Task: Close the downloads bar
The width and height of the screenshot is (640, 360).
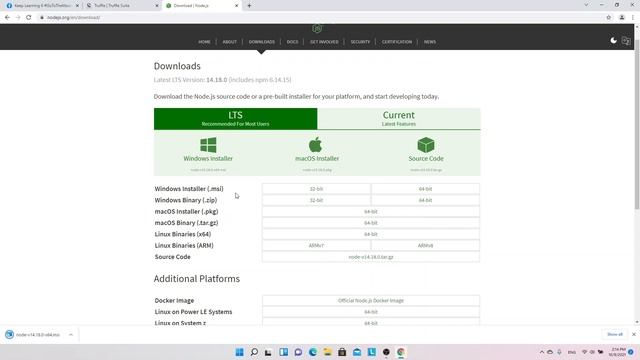Action: click(633, 334)
